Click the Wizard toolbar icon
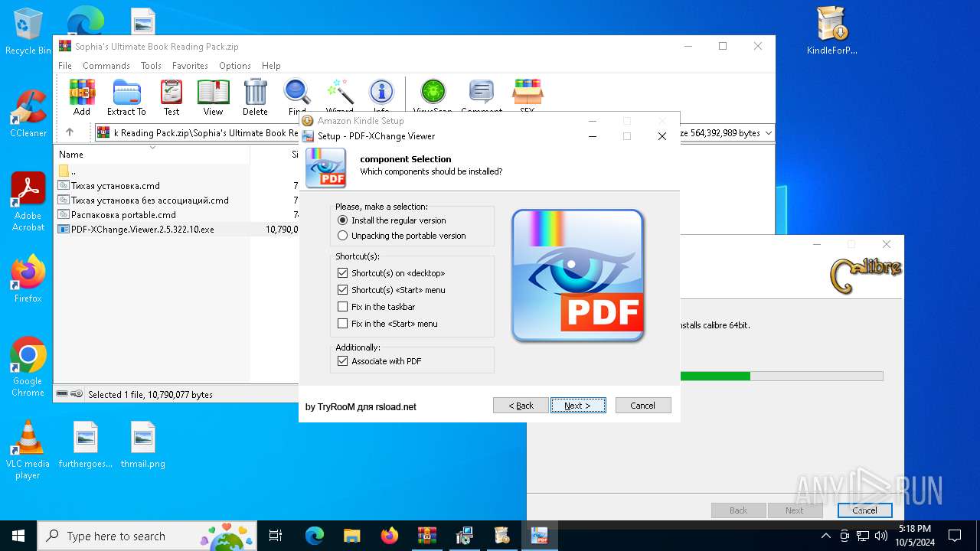Viewport: 980px width, 551px height. [x=339, y=97]
